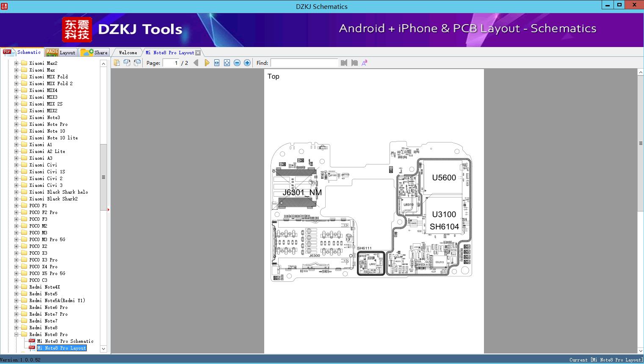Screen dimensions: 644x364
Task: Zoom out of the layout
Action: click(x=237, y=63)
